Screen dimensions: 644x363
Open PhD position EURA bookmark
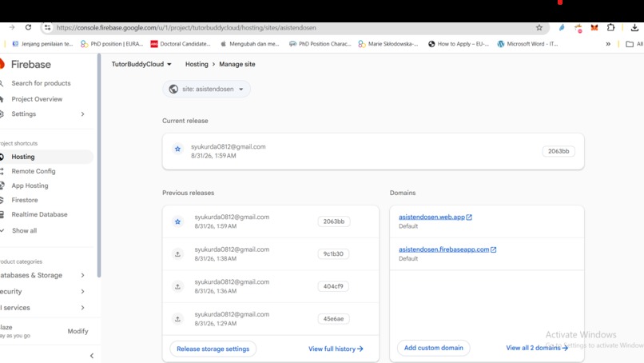[x=112, y=44]
